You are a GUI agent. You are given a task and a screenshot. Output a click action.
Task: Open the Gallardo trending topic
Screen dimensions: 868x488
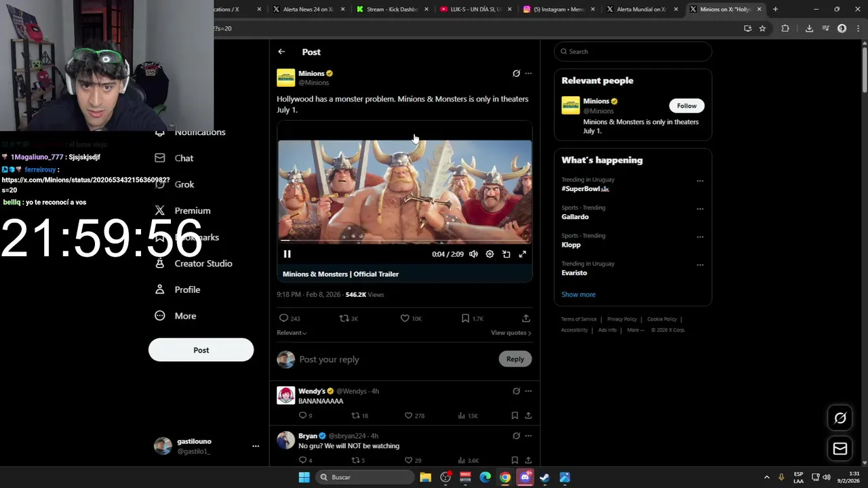point(575,217)
